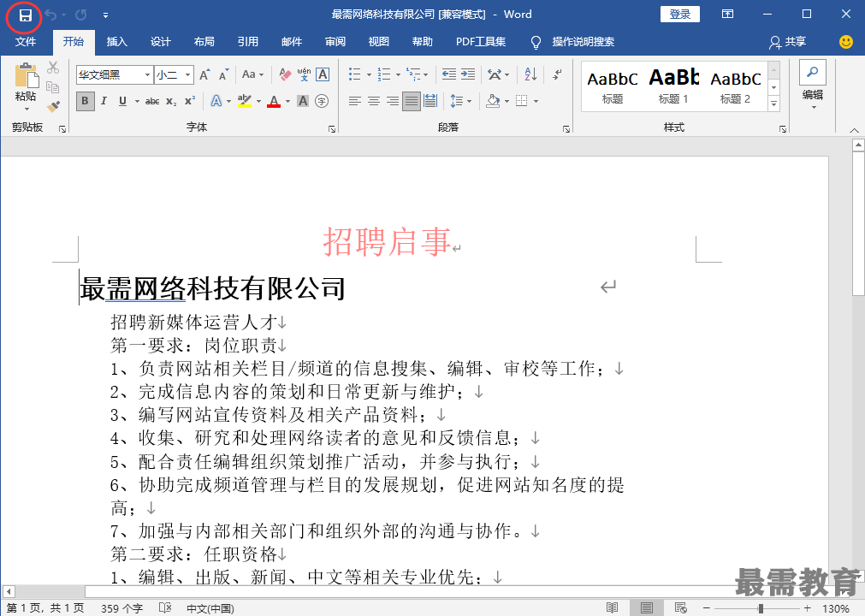The height and width of the screenshot is (616, 865).
Task: Click 登录 sign-in button
Action: coord(679,15)
